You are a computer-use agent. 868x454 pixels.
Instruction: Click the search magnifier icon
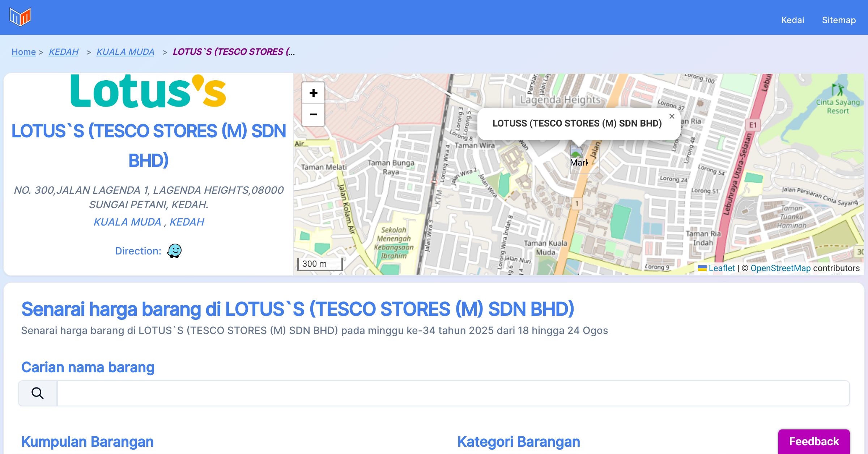pos(38,393)
